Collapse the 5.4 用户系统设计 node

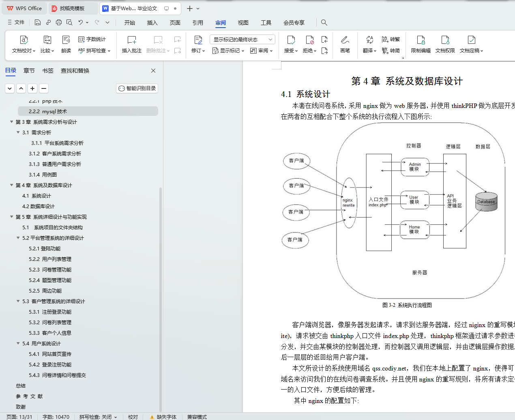(x=18, y=343)
